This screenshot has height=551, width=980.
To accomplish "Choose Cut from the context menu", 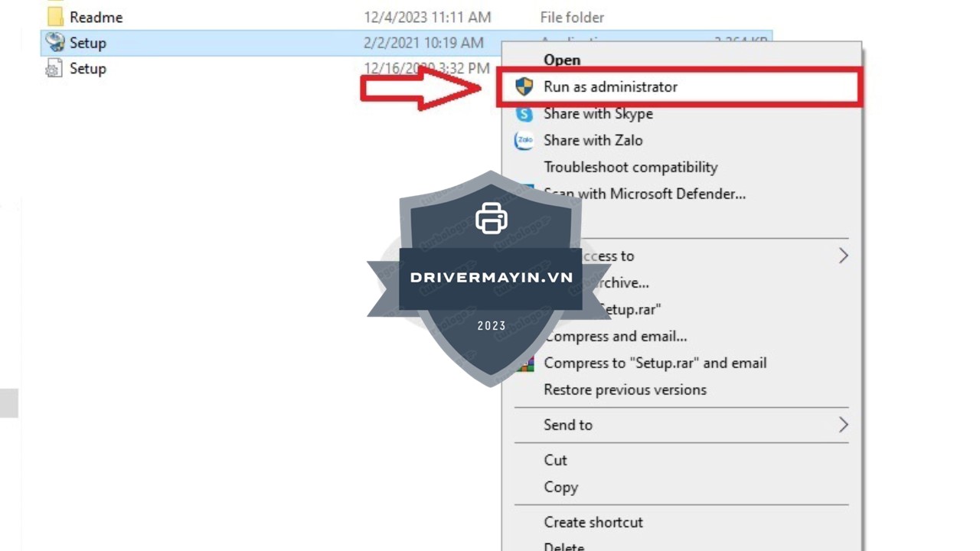I will click(555, 460).
